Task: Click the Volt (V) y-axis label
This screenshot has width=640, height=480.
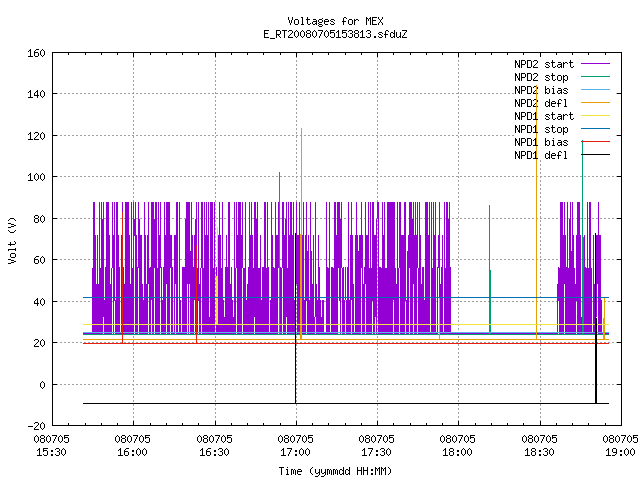Action: (x=12, y=240)
